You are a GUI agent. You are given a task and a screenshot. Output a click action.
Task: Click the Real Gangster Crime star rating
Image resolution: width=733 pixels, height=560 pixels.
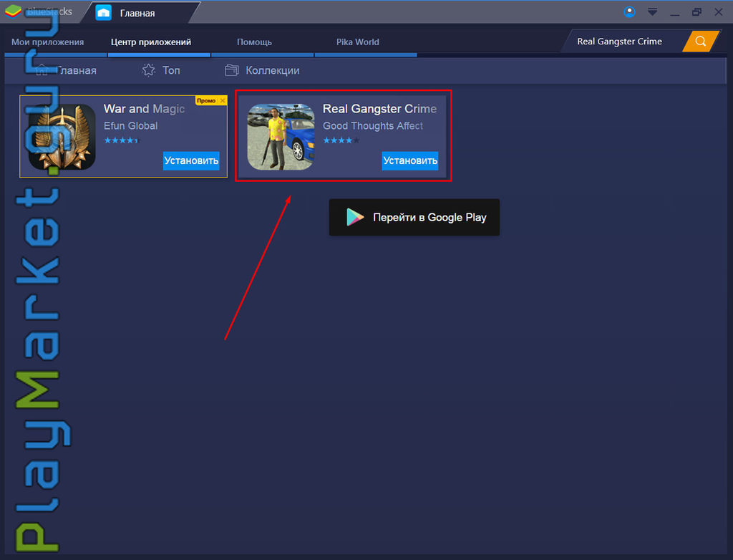[341, 140]
